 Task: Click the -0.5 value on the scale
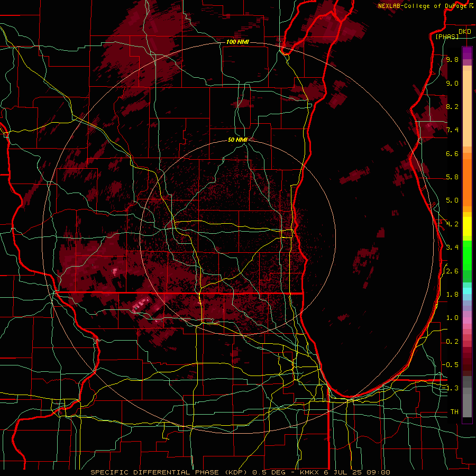[451, 365]
